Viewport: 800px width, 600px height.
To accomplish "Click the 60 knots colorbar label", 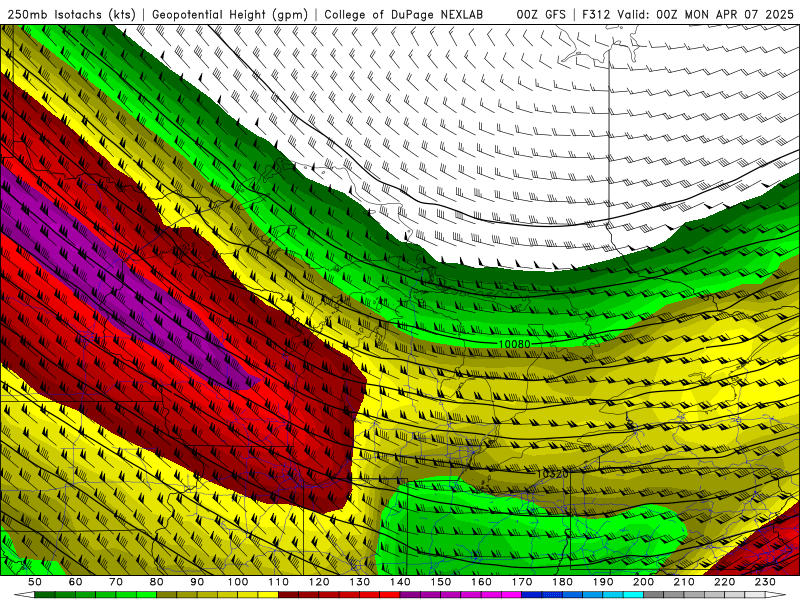I will click(75, 581).
